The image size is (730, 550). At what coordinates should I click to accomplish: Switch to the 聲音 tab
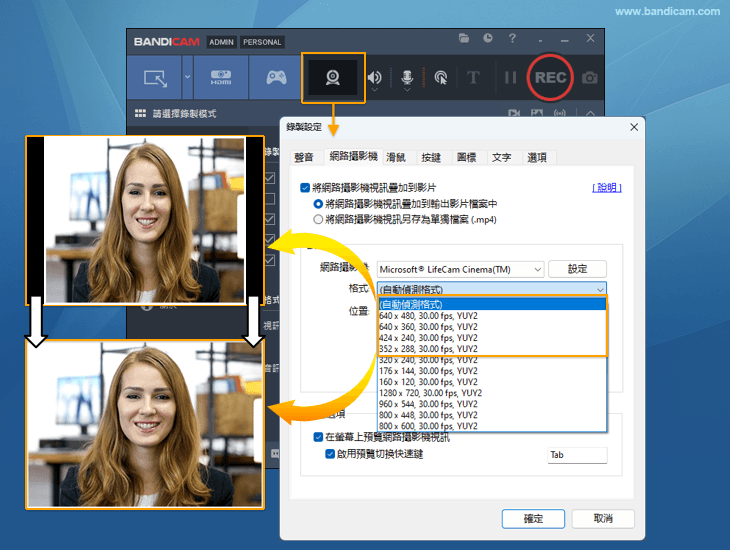point(304,157)
